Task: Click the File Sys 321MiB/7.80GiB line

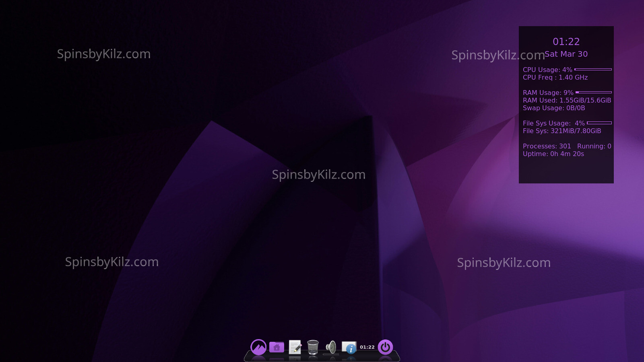Action: pyautogui.click(x=561, y=131)
